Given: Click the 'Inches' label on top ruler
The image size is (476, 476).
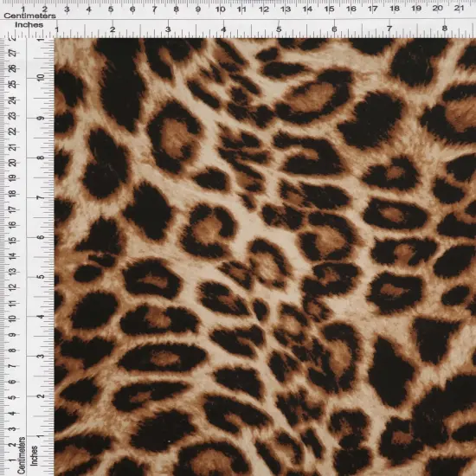Looking at the screenshot, I should (x=29, y=25).
